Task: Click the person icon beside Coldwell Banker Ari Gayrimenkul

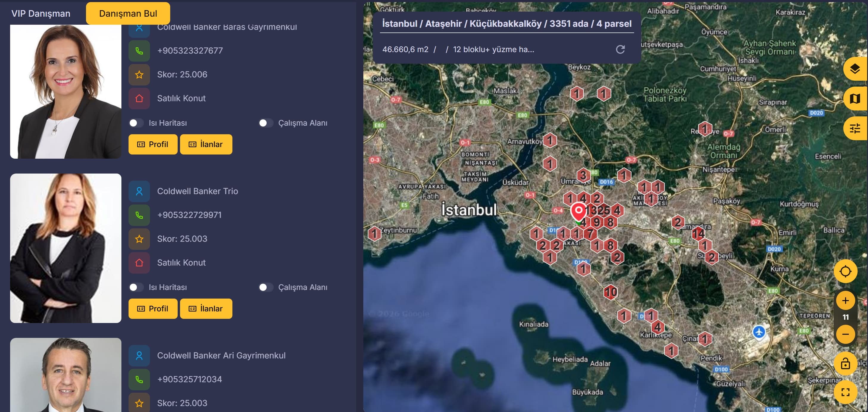Action: pos(139,355)
